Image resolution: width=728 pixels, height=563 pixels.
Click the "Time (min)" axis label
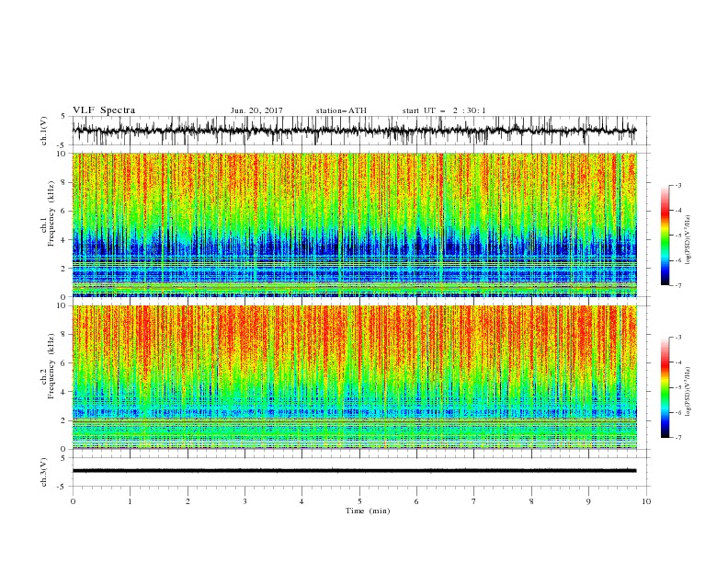coord(368,511)
